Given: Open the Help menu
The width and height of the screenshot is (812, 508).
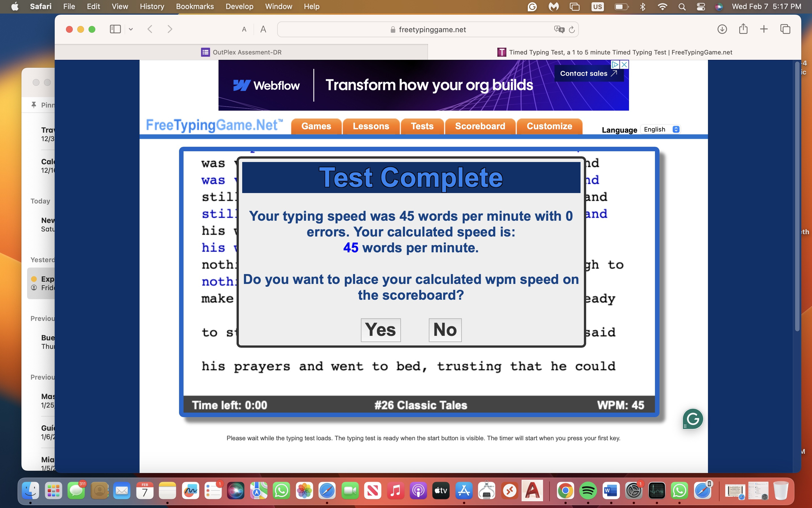Looking at the screenshot, I should point(312,7).
